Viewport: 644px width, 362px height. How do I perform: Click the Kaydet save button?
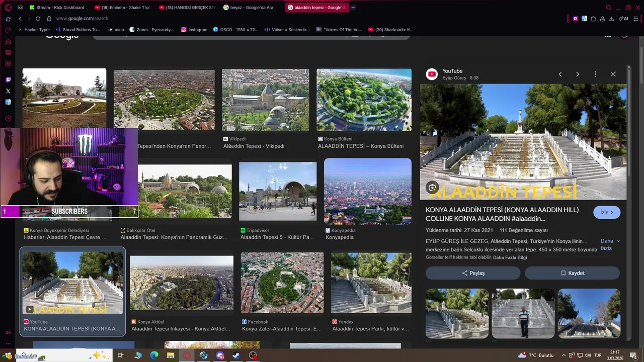click(x=573, y=273)
